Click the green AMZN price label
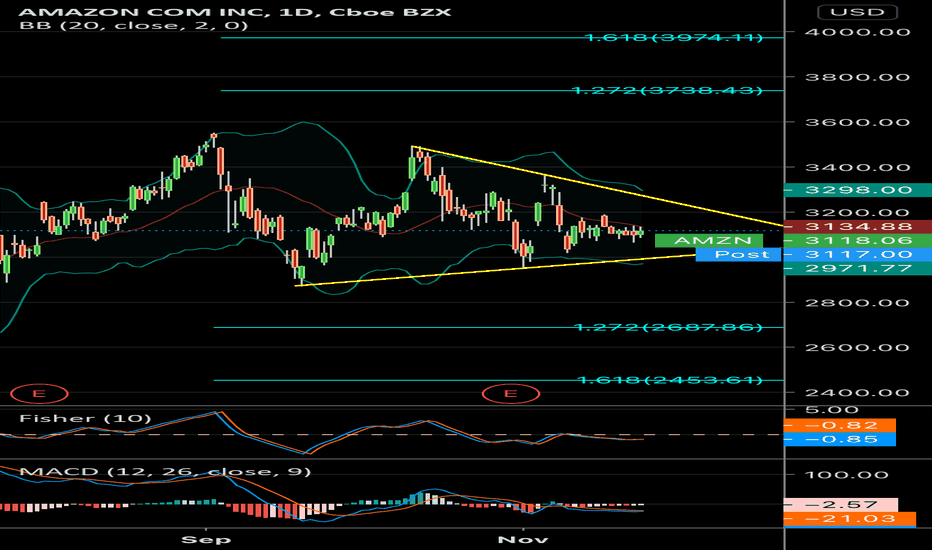The width and height of the screenshot is (932, 550). pos(709,241)
